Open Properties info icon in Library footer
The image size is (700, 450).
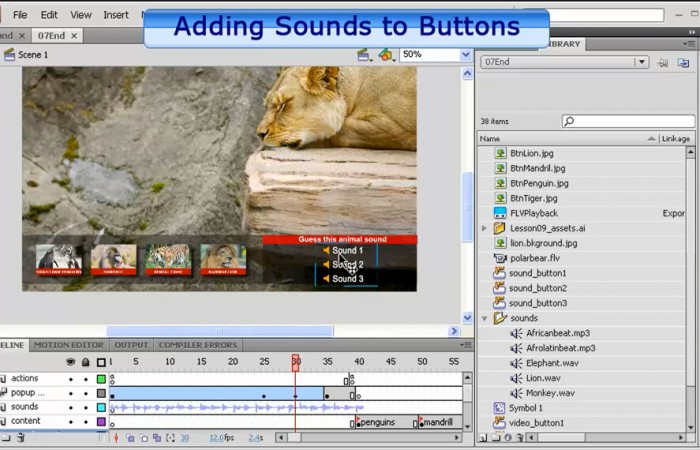click(x=508, y=438)
